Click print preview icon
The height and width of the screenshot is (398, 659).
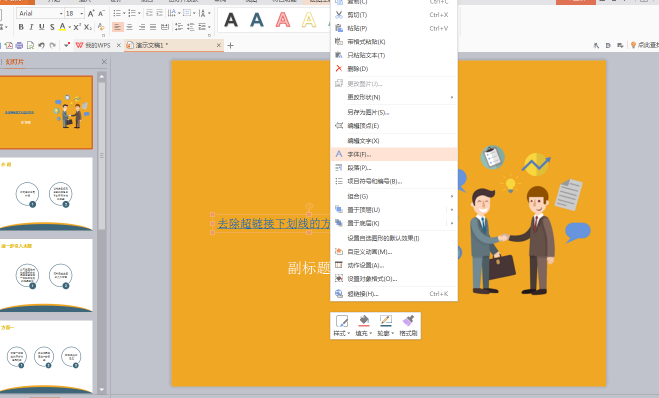pos(30,45)
